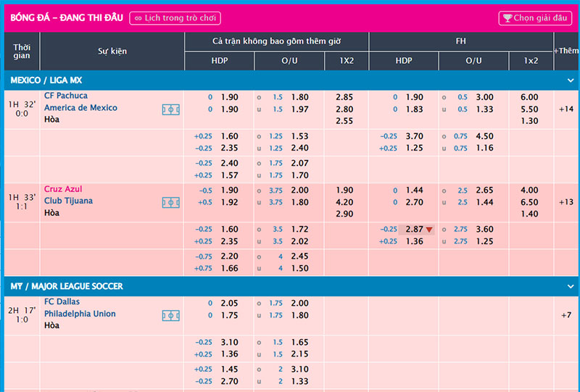Open live pitch icon for FC Dallas match
This screenshot has height=392, width=580.
170,316
